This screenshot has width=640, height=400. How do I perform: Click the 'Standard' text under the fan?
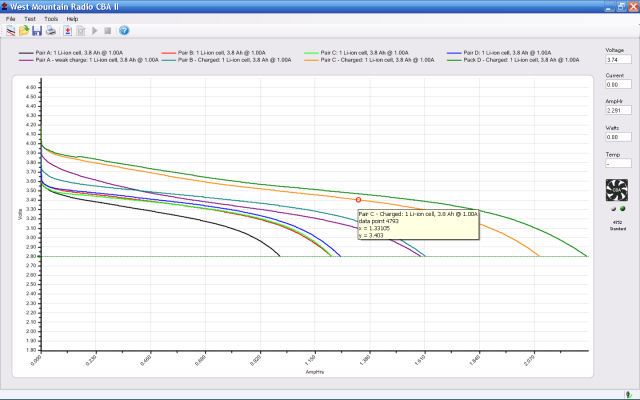618,229
